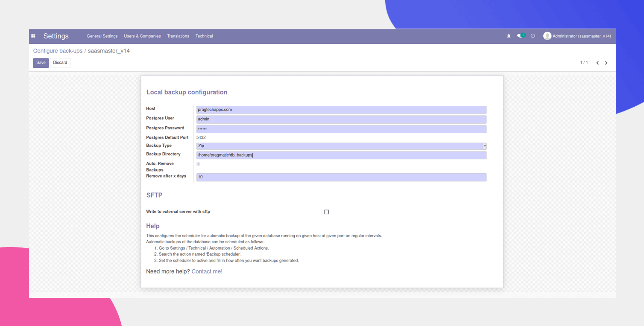This screenshot has width=644, height=326.
Task: Click the SFTP section heading
Action: tap(154, 195)
